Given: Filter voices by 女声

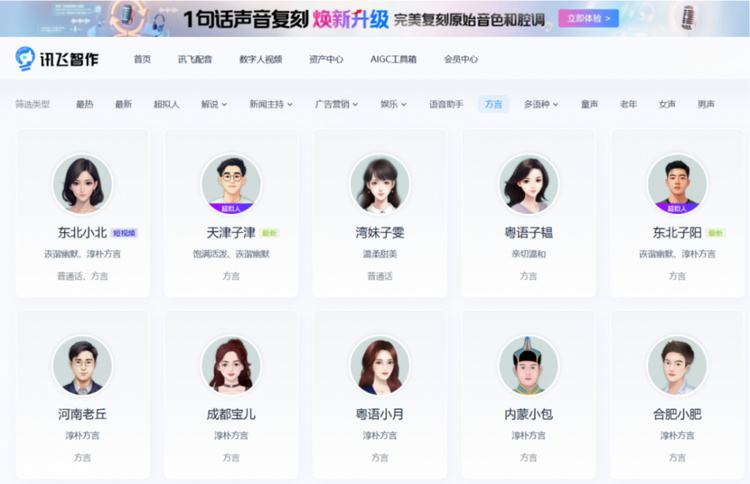Looking at the screenshot, I should pos(667,104).
